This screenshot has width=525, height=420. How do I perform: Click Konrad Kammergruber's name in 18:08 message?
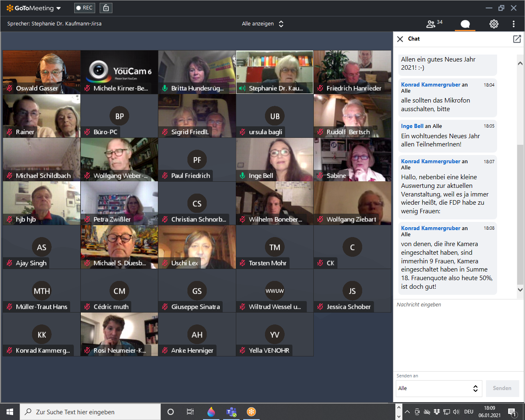point(431,228)
